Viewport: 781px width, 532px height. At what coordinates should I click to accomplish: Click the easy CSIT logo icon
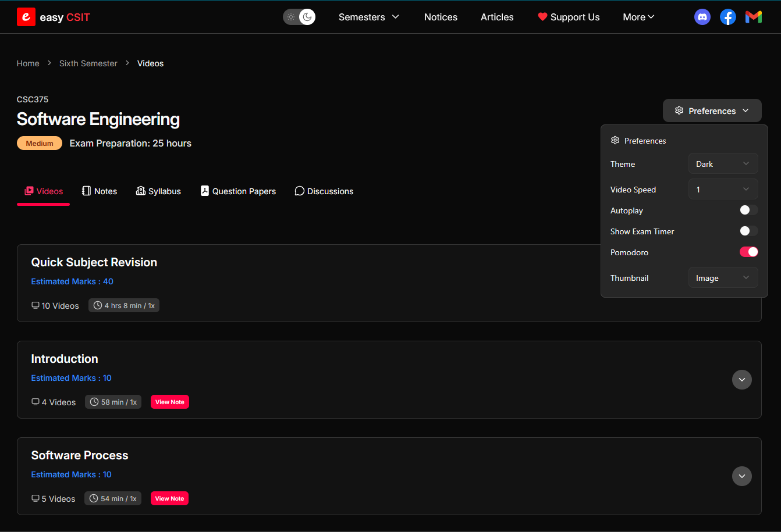coord(26,17)
